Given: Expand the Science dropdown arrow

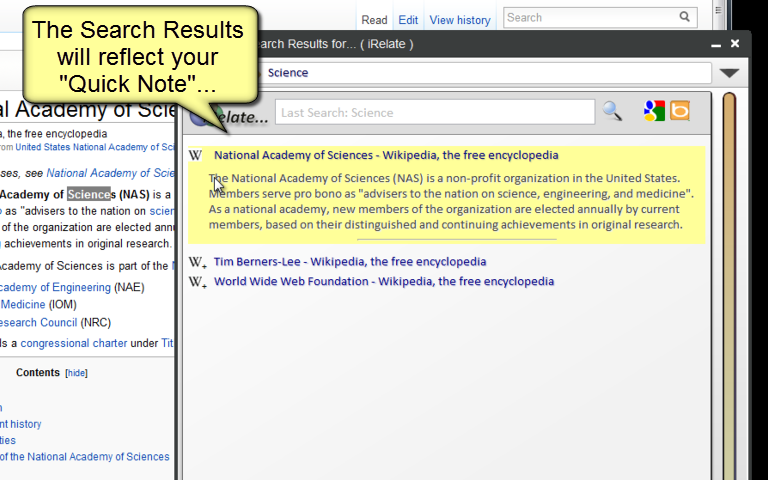Looking at the screenshot, I should point(729,73).
